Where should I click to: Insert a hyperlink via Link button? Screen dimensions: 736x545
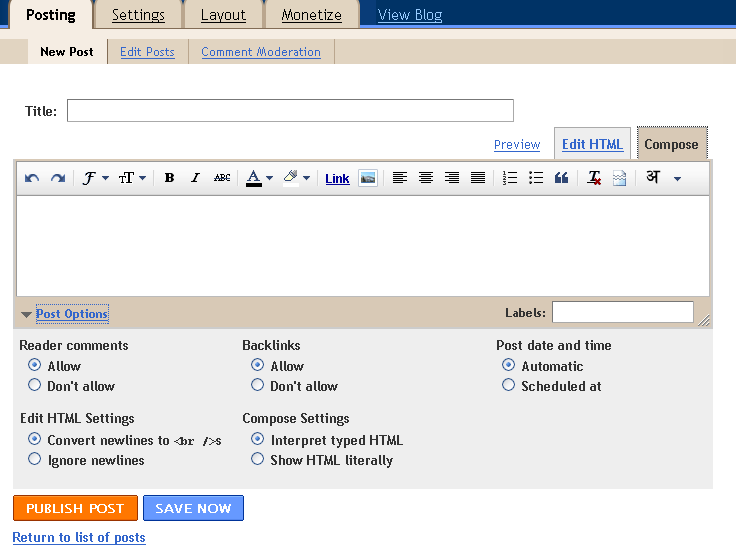click(x=337, y=178)
